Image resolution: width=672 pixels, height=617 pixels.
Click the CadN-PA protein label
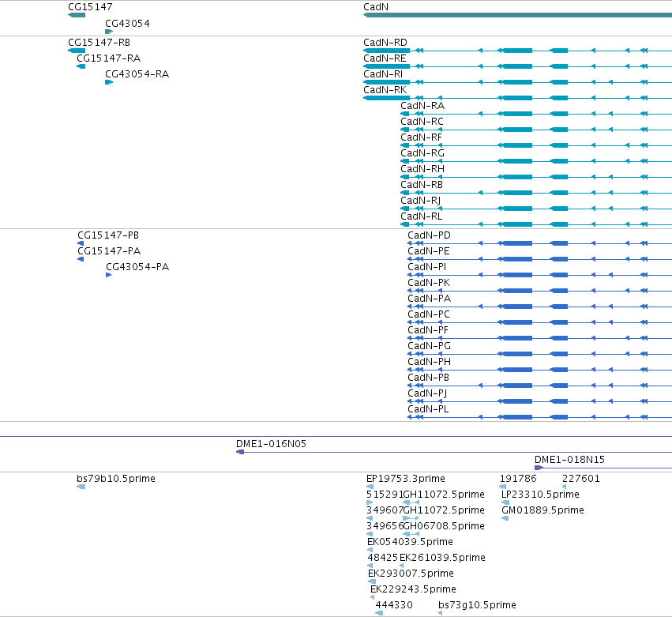429,299
